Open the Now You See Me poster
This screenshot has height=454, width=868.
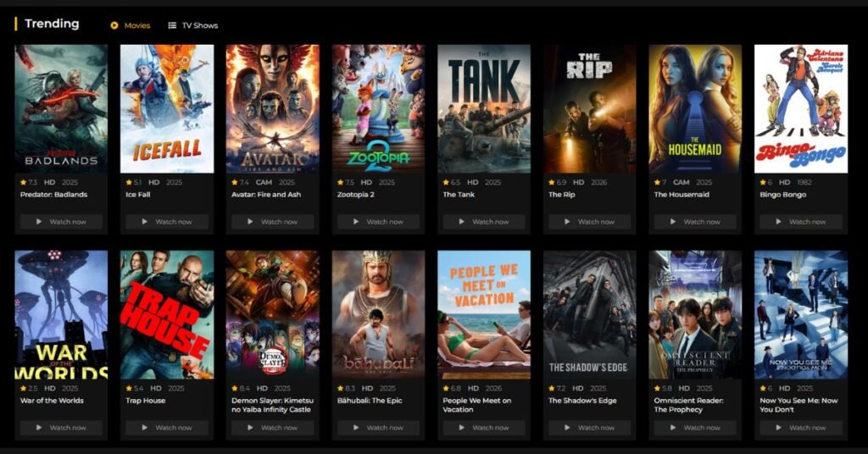tap(801, 314)
